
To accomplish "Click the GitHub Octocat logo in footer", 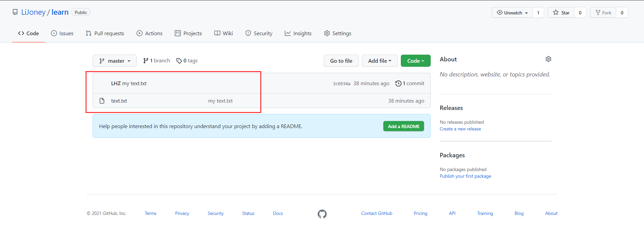I will click(322, 214).
